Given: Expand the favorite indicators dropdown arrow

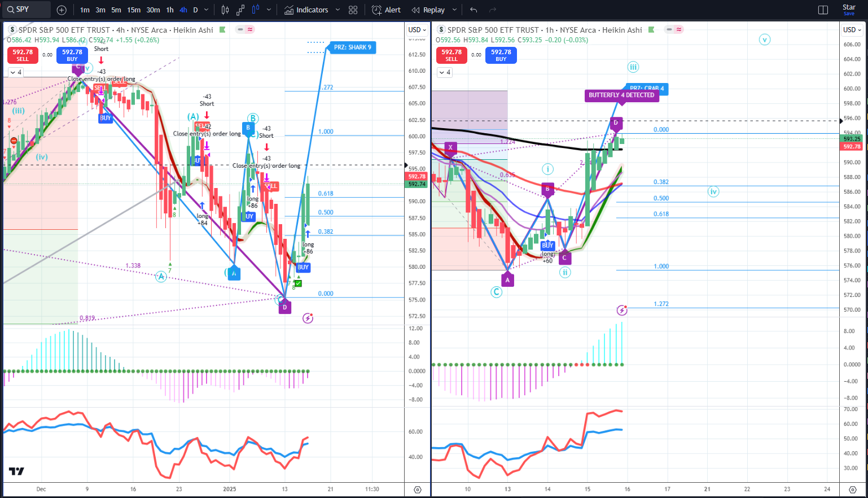Looking at the screenshot, I should 337,10.
